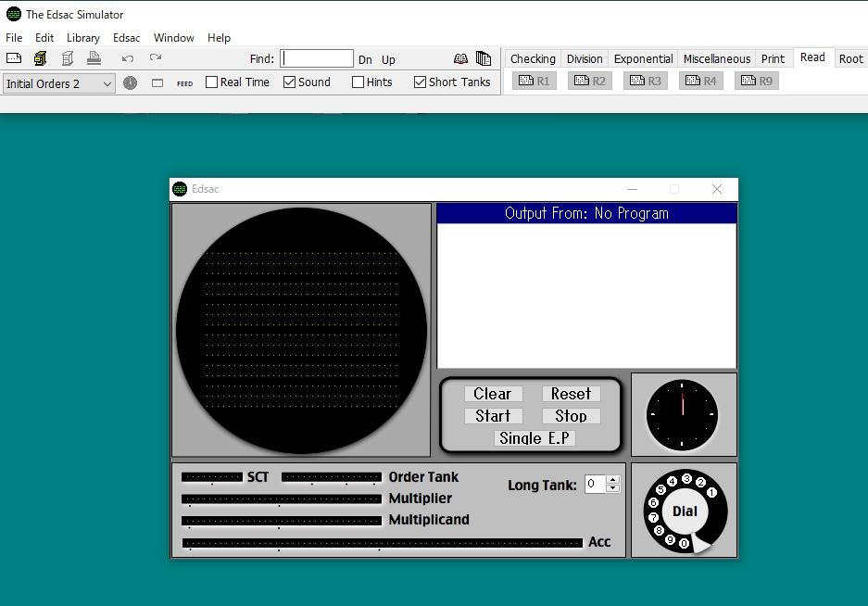Screen dimensions: 868x606
Task: Click the Edsac window title bar icon
Action: [x=180, y=189]
